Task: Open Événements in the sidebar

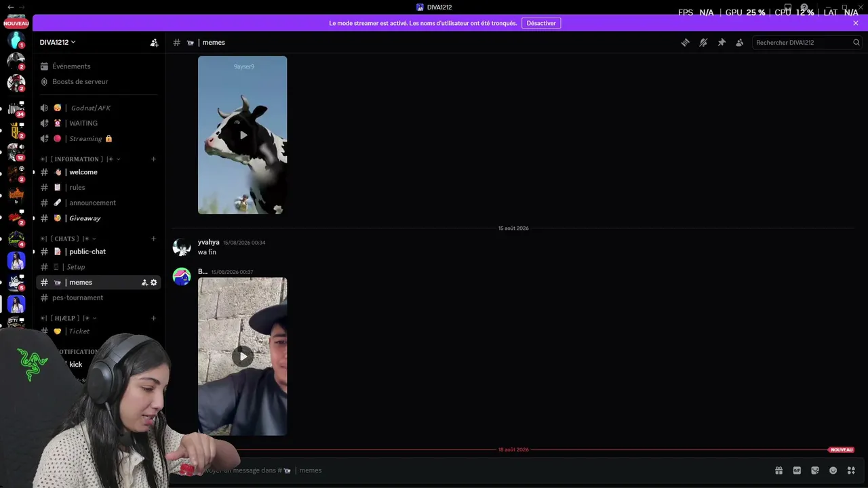Action: pyautogui.click(x=98, y=66)
